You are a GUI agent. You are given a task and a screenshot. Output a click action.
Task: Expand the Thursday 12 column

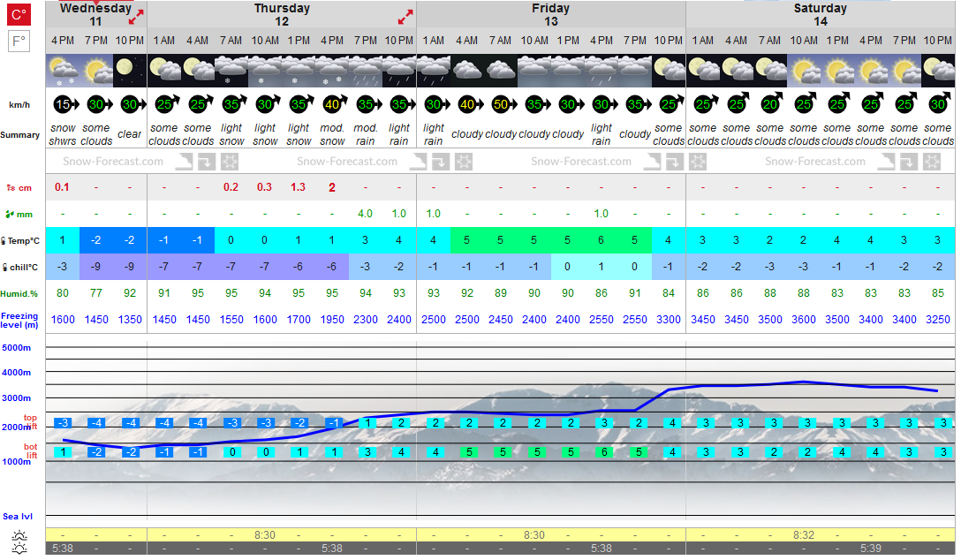(405, 17)
